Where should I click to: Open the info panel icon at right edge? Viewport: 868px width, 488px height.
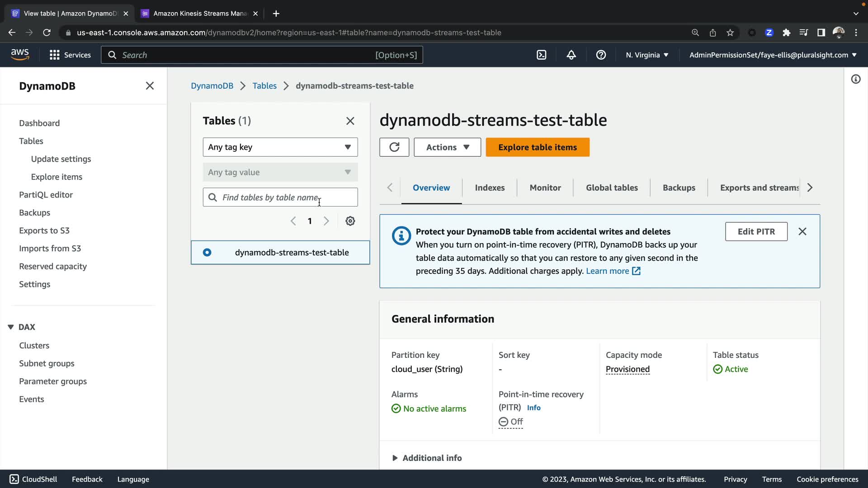tap(855, 80)
